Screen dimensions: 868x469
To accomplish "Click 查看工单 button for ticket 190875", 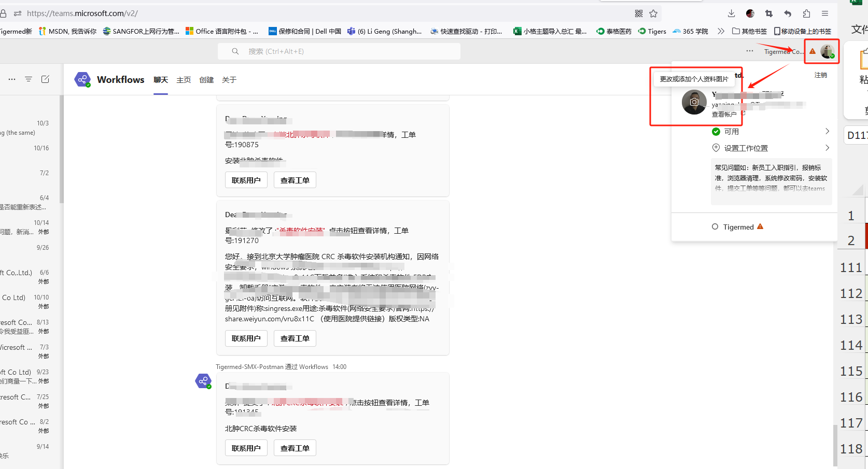I will click(x=295, y=180).
